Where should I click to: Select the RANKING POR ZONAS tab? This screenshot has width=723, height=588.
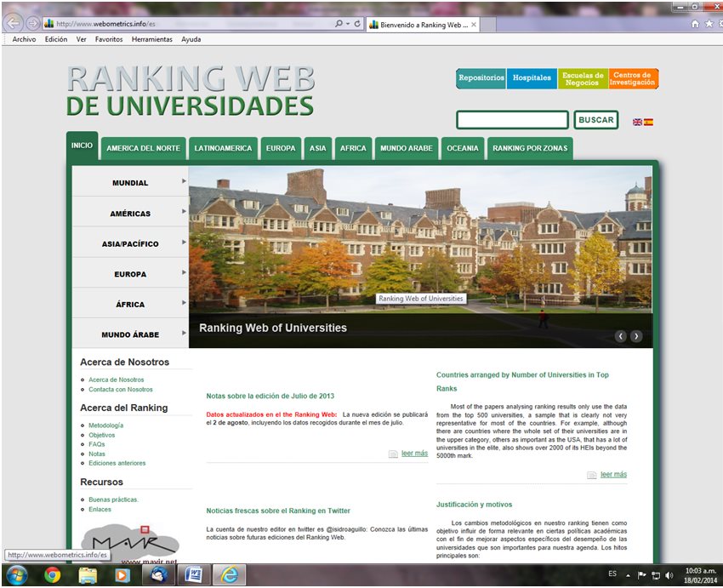pyautogui.click(x=530, y=149)
